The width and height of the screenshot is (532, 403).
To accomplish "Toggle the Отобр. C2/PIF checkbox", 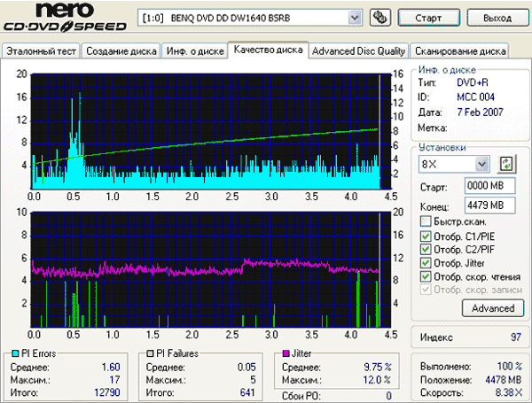I will point(426,249).
